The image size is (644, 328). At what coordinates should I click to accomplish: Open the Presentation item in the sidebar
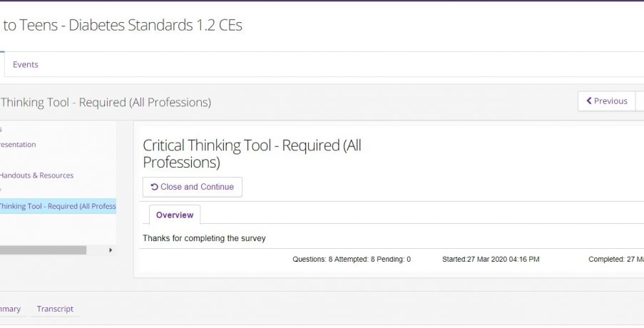[18, 145]
